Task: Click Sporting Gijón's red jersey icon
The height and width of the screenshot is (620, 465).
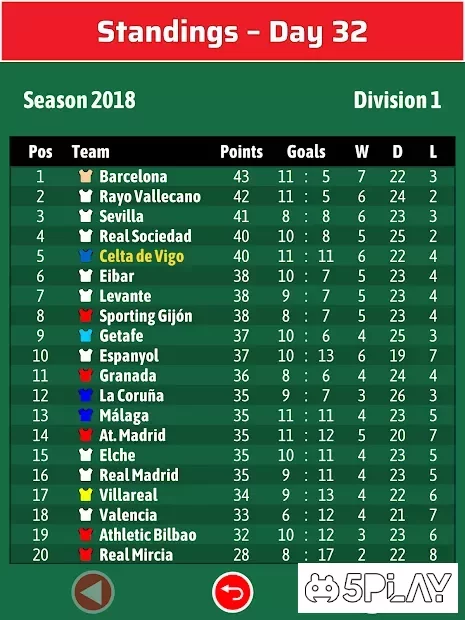Action: click(x=85, y=316)
